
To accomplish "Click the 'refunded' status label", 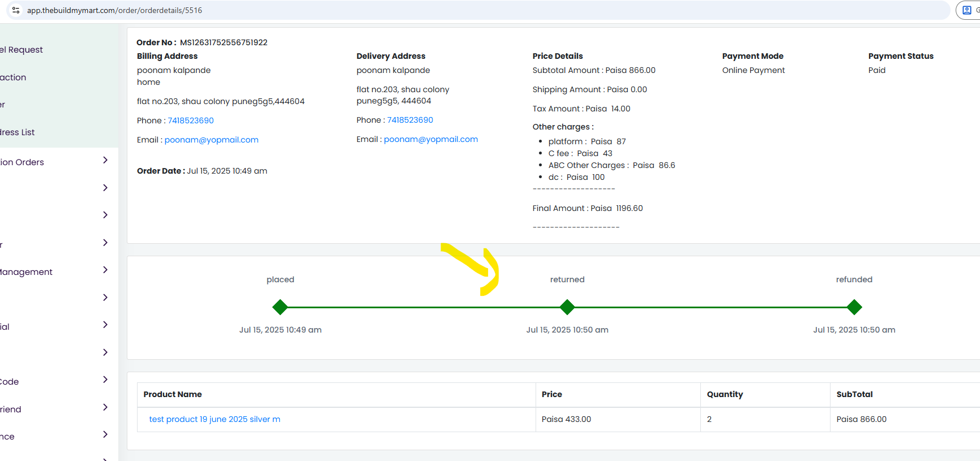I will pos(854,279).
